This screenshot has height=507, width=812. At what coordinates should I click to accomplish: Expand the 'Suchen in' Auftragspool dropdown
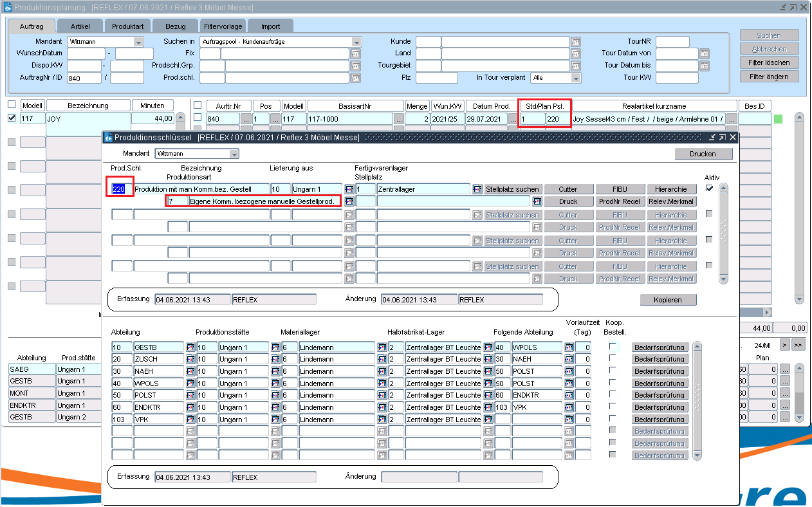click(356, 42)
